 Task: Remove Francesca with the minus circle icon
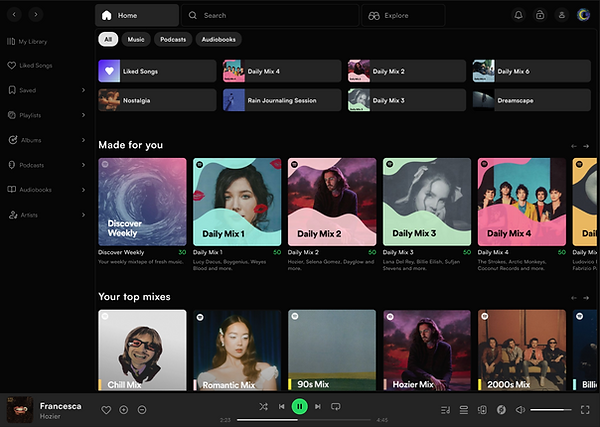[x=142, y=410]
